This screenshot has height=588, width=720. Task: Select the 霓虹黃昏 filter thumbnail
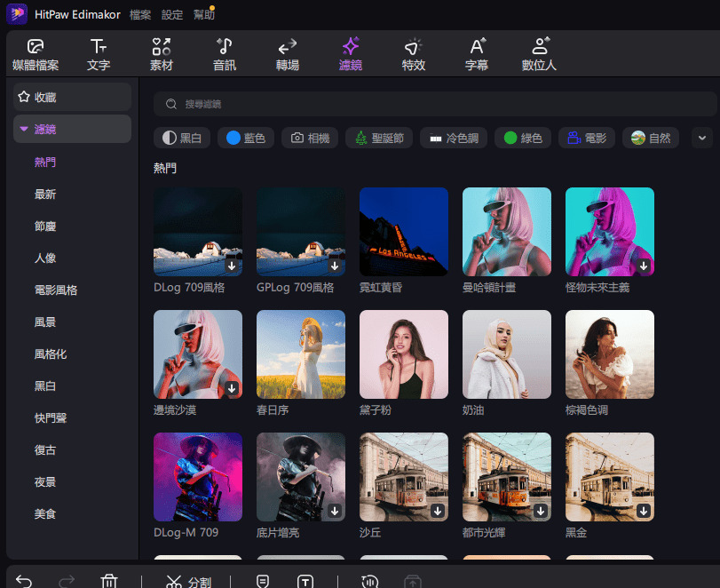[404, 232]
